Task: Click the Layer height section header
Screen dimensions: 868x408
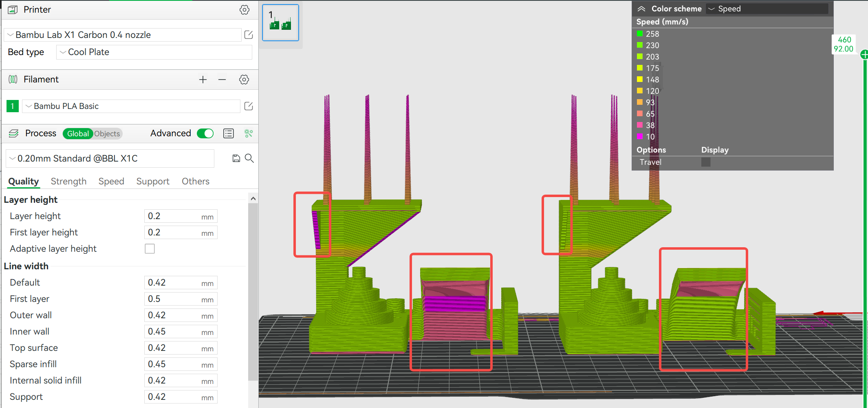Action: 31,200
